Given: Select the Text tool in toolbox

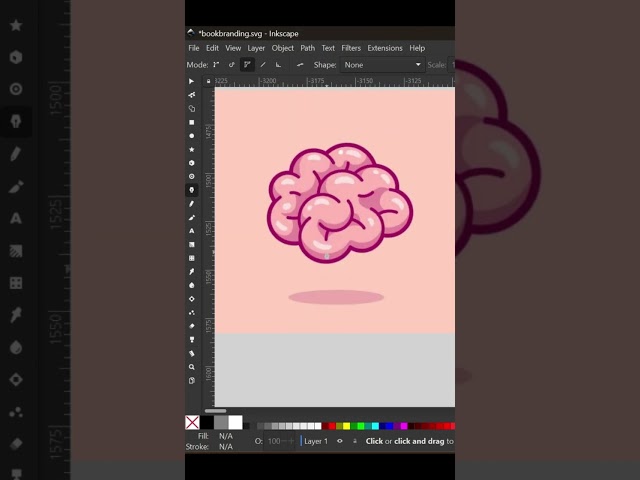Looking at the screenshot, I should click(191, 231).
